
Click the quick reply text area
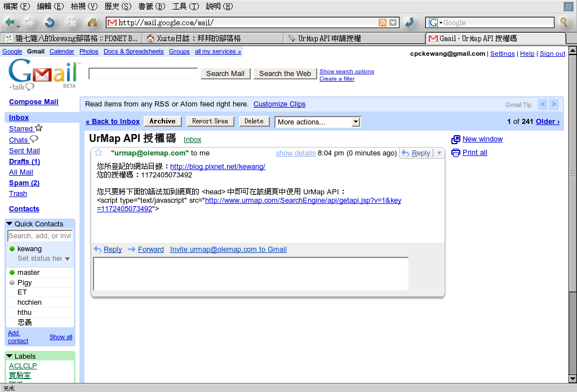(x=251, y=274)
